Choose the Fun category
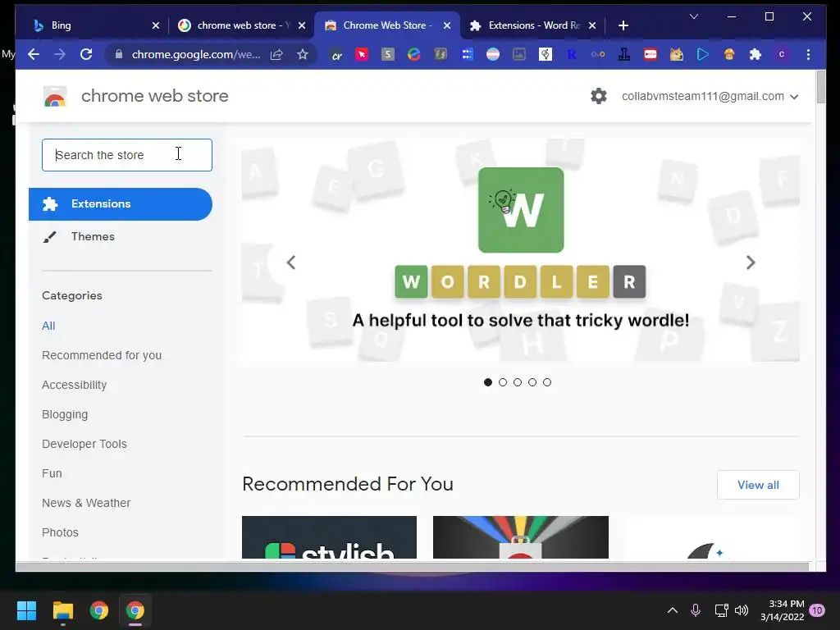Image resolution: width=840 pixels, height=630 pixels. [x=52, y=473]
